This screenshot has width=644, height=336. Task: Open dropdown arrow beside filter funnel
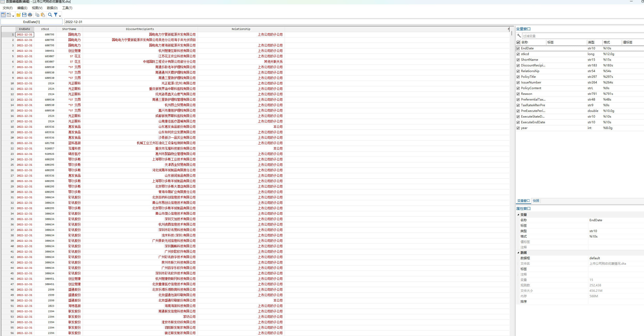[x=60, y=16]
